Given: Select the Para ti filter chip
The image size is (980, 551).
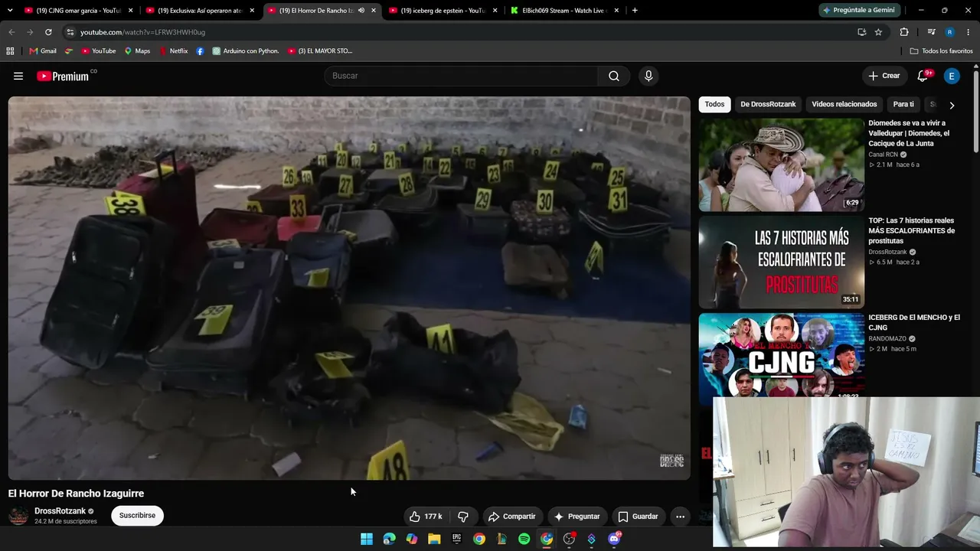Looking at the screenshot, I should (x=903, y=105).
